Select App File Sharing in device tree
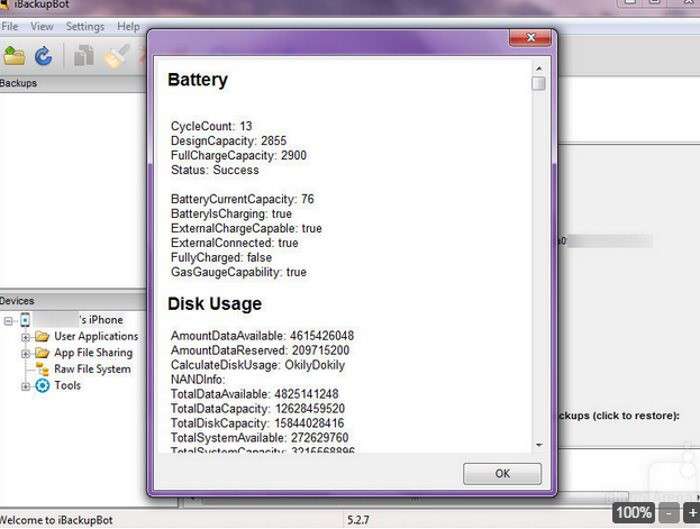This screenshot has height=529, width=700. coord(93,353)
